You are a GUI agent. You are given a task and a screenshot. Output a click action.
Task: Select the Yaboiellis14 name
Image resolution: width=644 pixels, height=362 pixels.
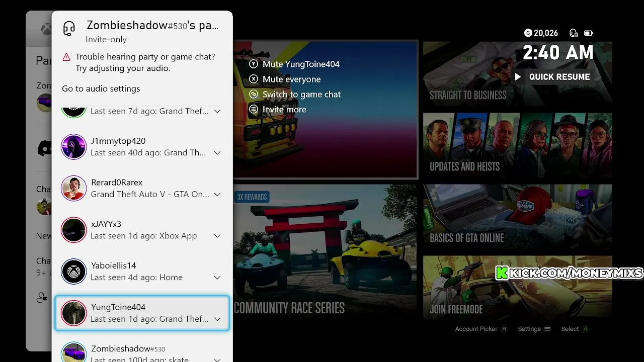tap(114, 265)
